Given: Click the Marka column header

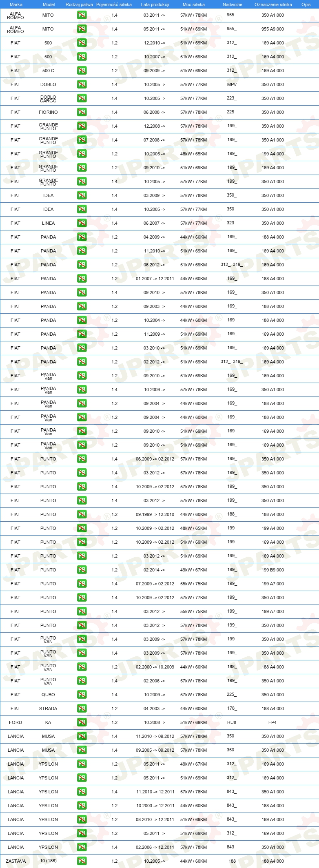Looking at the screenshot, I should pyautogui.click(x=16, y=4).
